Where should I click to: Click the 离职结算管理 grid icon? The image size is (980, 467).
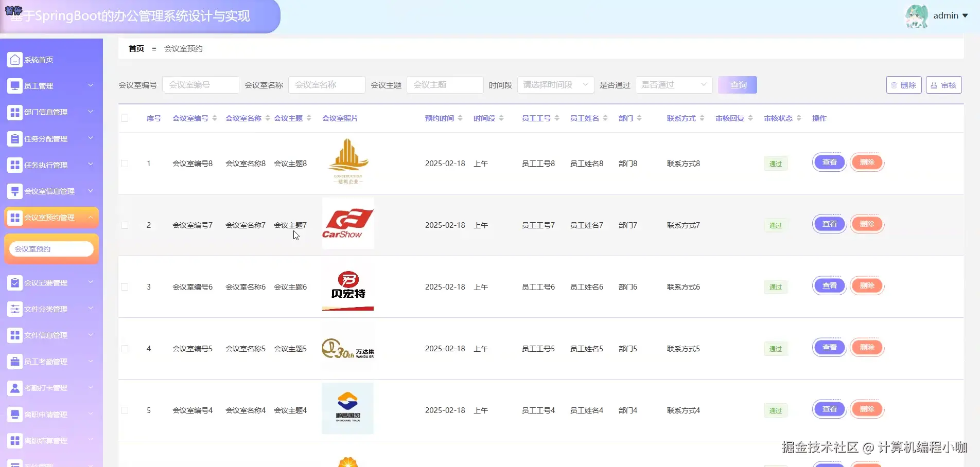click(x=15, y=441)
